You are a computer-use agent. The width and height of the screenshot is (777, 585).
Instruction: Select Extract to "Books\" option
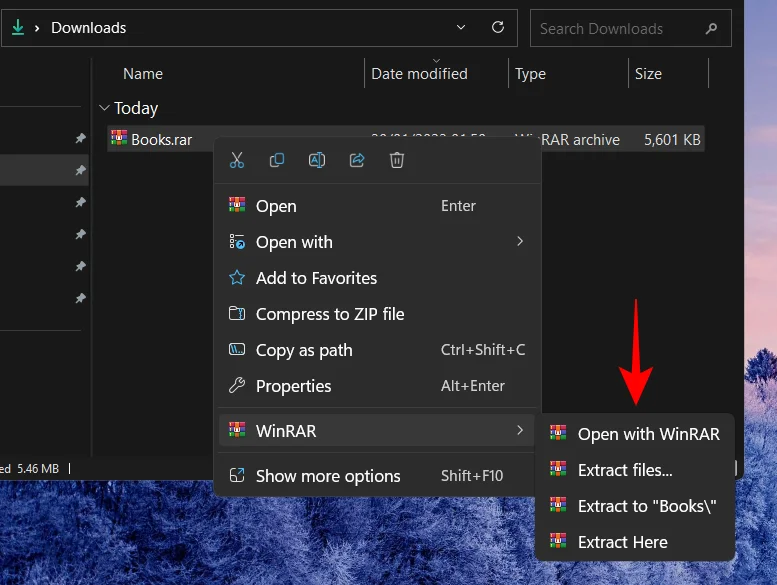647,506
